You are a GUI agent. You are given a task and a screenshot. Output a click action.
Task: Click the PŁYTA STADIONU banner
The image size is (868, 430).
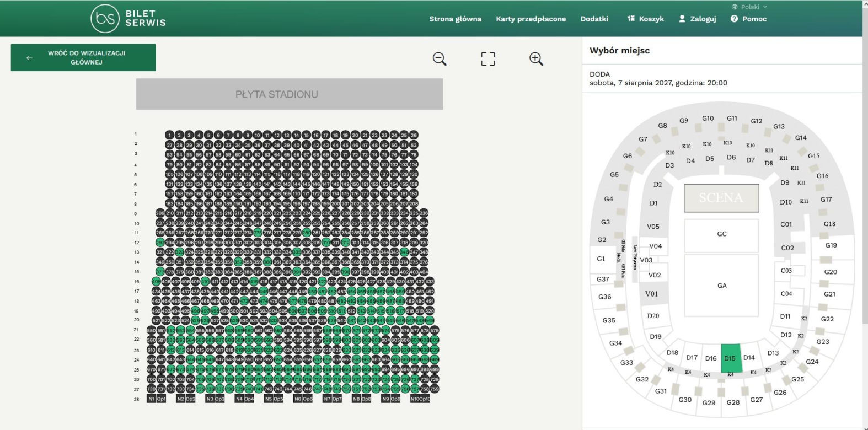click(x=290, y=94)
